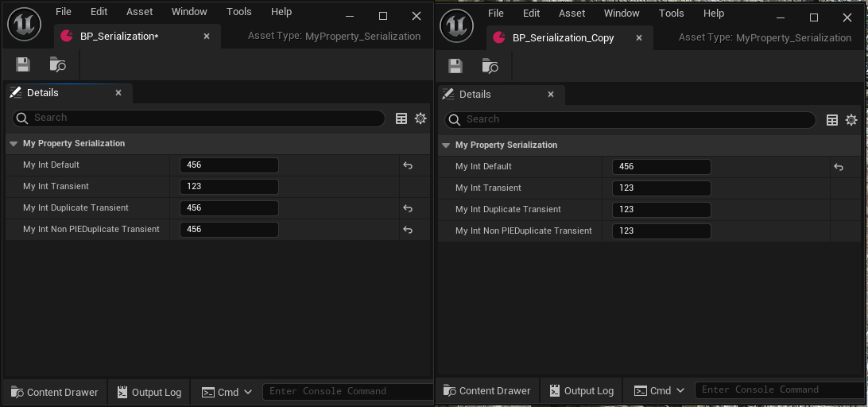Click Browse to Asset icon in the right window
Screen dimensions: 868x407
point(490,66)
